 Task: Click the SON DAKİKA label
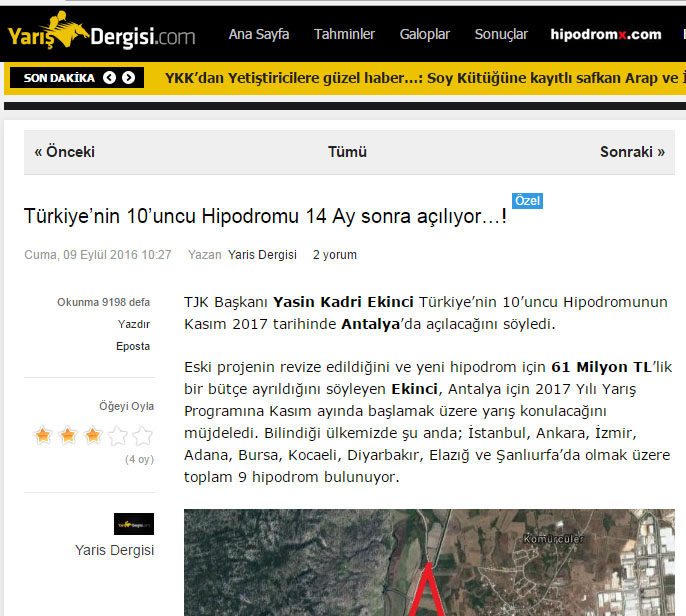pyautogui.click(x=59, y=78)
